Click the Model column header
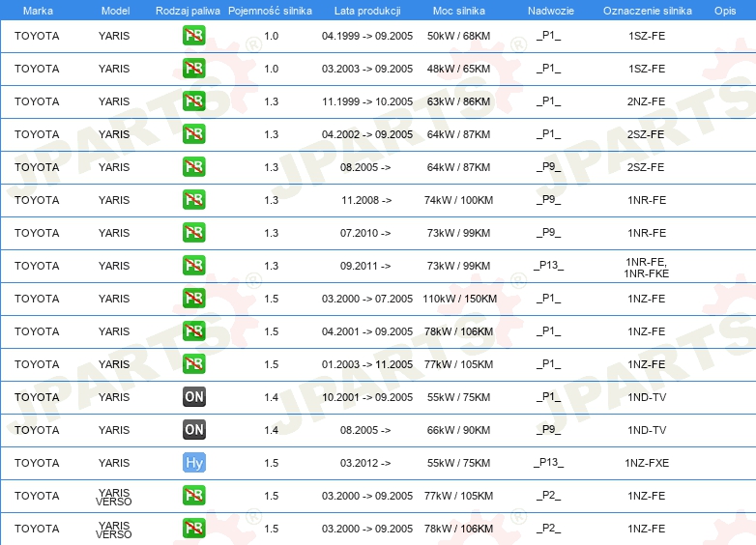756x545 pixels. tap(115, 11)
